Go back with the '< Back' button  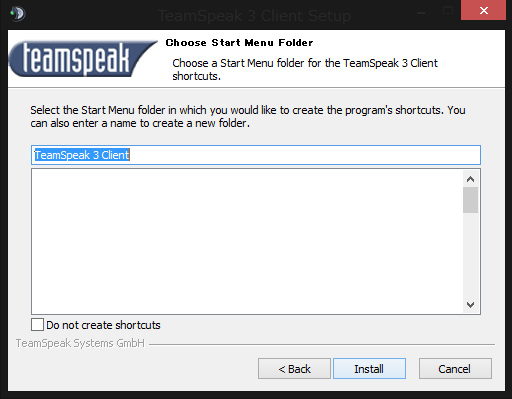click(294, 369)
